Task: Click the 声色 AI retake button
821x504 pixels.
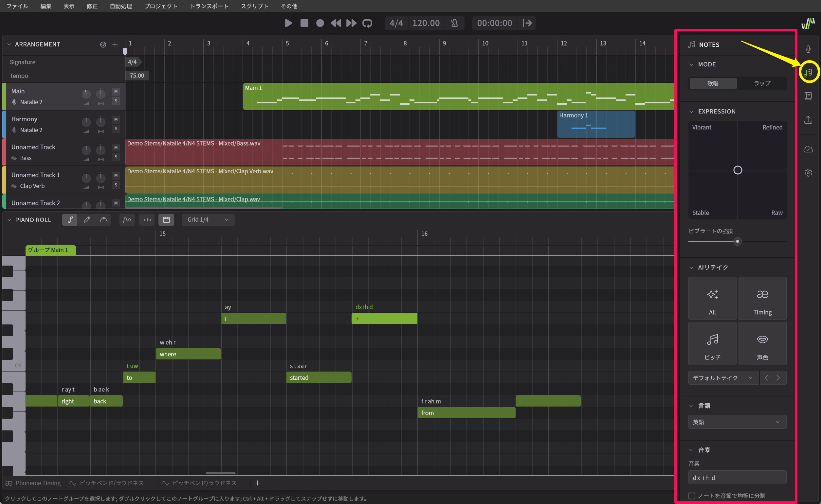Action: (x=762, y=343)
